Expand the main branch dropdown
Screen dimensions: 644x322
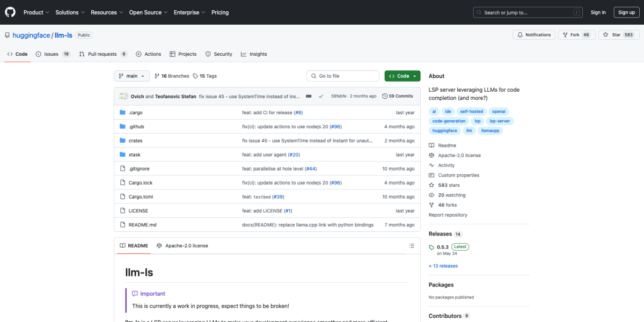click(131, 76)
